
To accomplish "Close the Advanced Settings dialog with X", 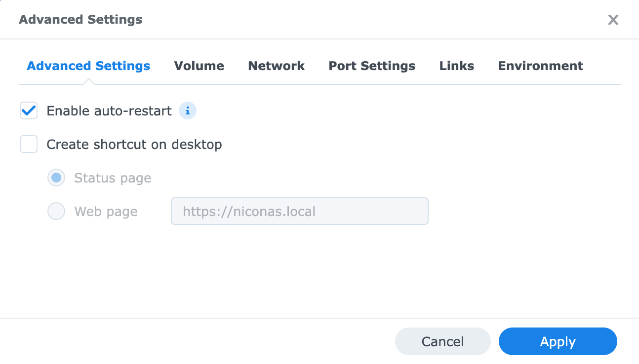I will coord(613,20).
